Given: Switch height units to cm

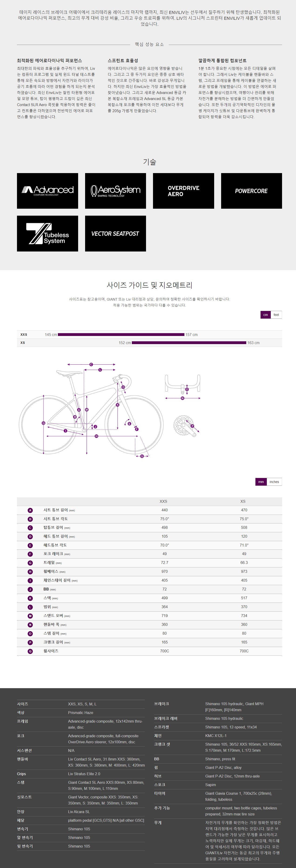Looking at the screenshot, I should tap(265, 315).
